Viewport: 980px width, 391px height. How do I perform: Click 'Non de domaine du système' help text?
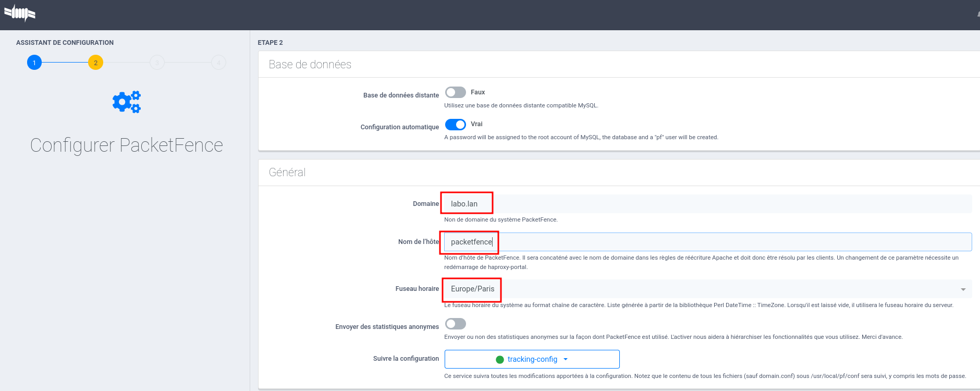pyautogui.click(x=501, y=219)
